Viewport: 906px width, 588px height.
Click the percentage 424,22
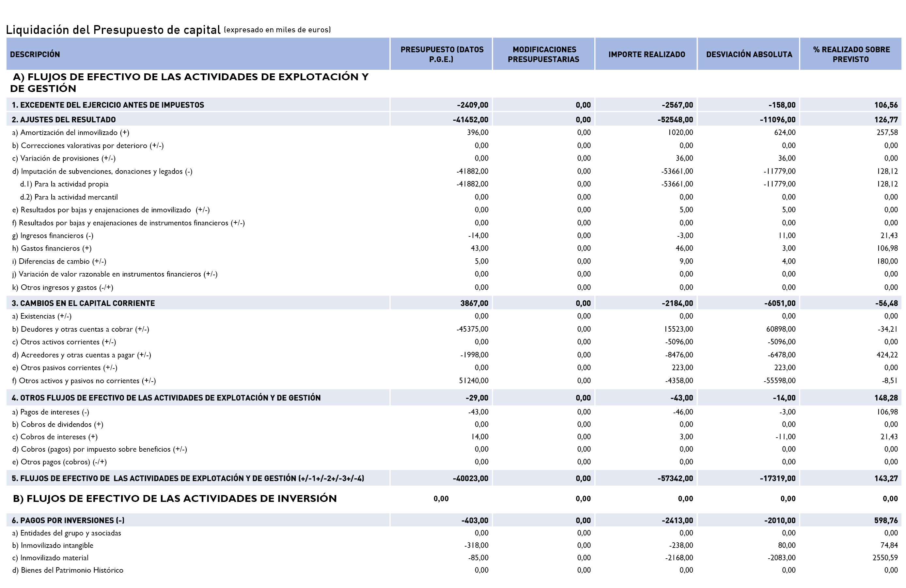pyautogui.click(x=887, y=355)
